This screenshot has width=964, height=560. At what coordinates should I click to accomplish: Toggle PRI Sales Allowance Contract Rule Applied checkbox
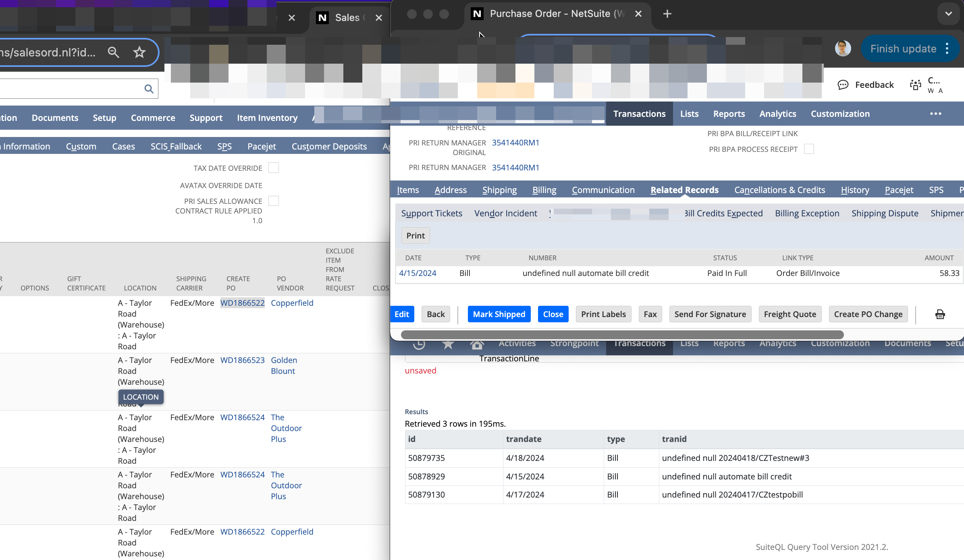coord(274,201)
